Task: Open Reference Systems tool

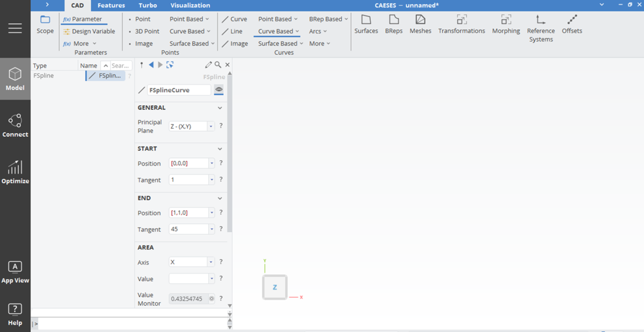Action: click(540, 28)
